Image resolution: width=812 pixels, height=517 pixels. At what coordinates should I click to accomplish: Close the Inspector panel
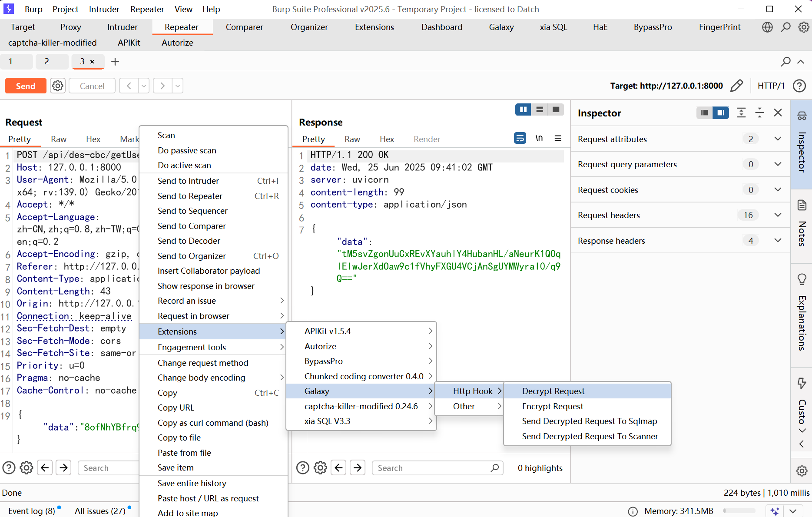778,113
